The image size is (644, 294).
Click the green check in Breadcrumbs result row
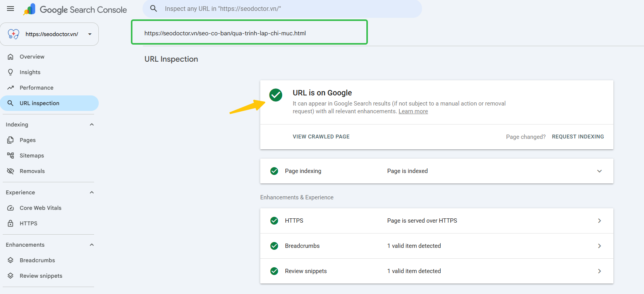(274, 246)
